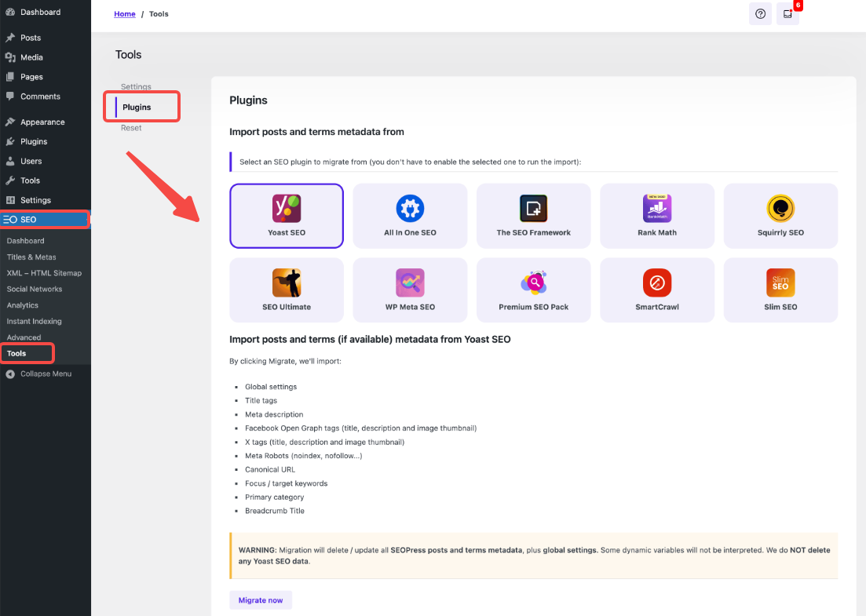The image size is (866, 616).
Task: Choose the Premium SEO Pack icon
Action: [533, 282]
